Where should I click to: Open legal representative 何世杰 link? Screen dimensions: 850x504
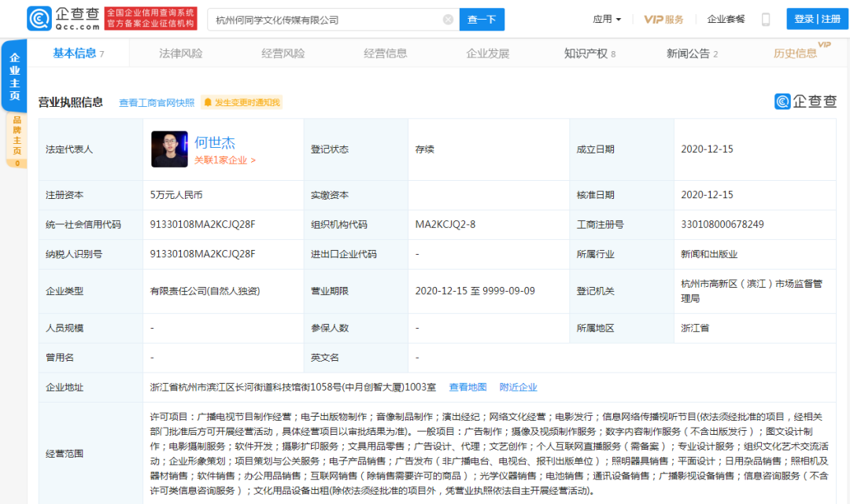pos(215,142)
